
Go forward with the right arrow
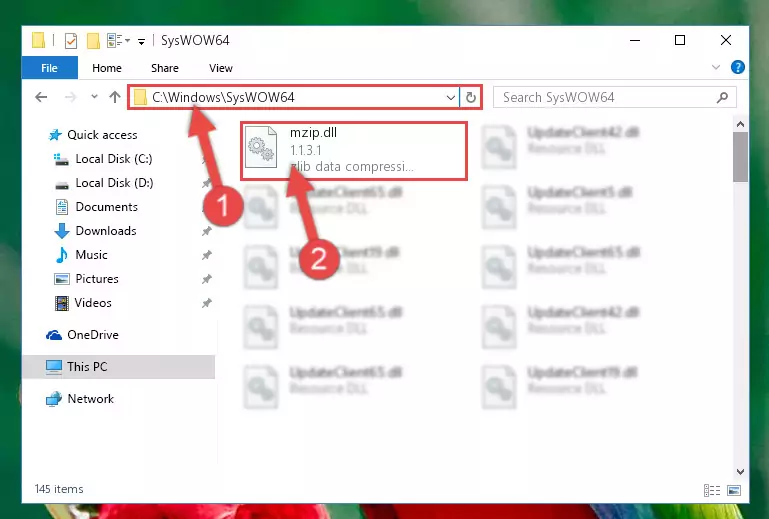(x=71, y=97)
